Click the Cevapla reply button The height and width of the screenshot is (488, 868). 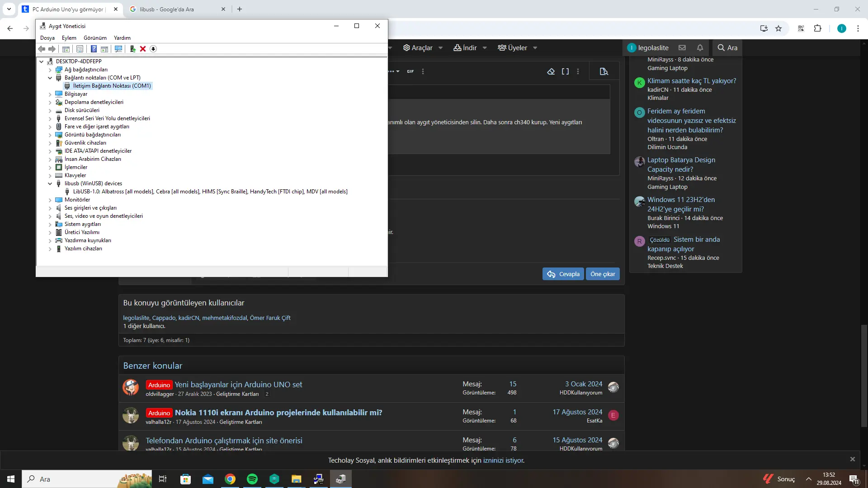(563, 274)
